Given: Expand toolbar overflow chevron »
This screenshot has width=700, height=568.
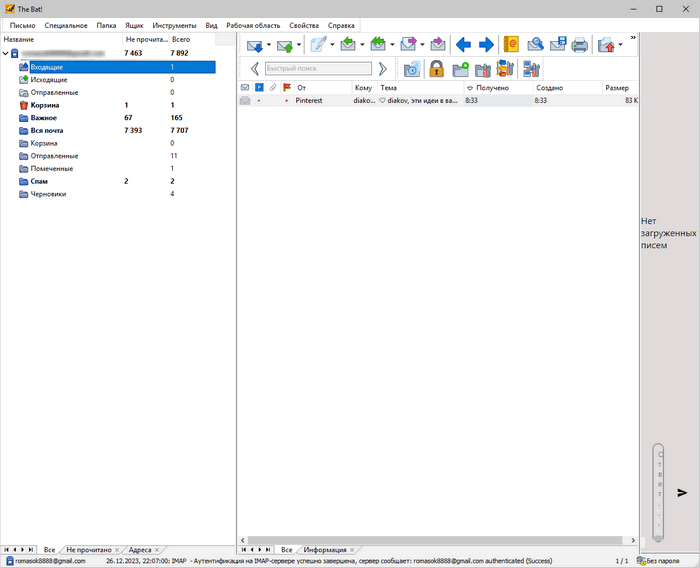Looking at the screenshot, I should [633, 38].
